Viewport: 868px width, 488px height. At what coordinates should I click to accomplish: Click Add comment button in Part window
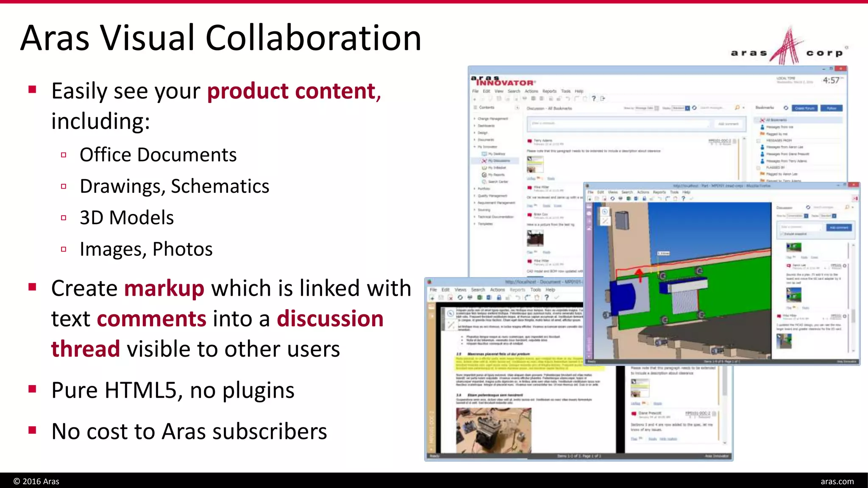point(839,227)
